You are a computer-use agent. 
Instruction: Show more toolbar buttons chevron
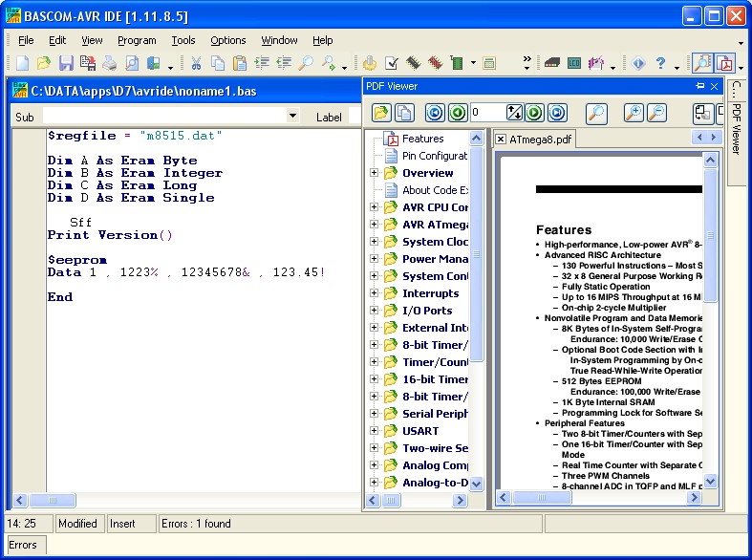click(x=527, y=59)
